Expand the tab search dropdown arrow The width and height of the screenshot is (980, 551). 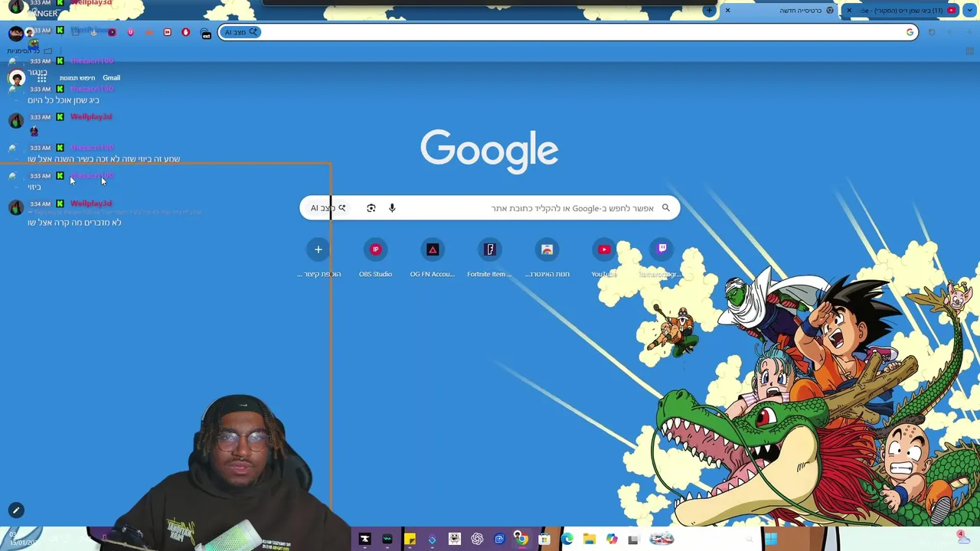(970, 10)
